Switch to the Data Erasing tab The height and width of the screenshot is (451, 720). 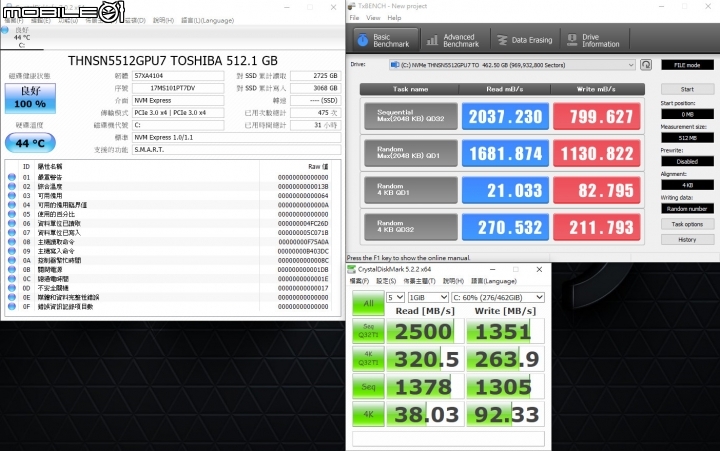(x=525, y=40)
